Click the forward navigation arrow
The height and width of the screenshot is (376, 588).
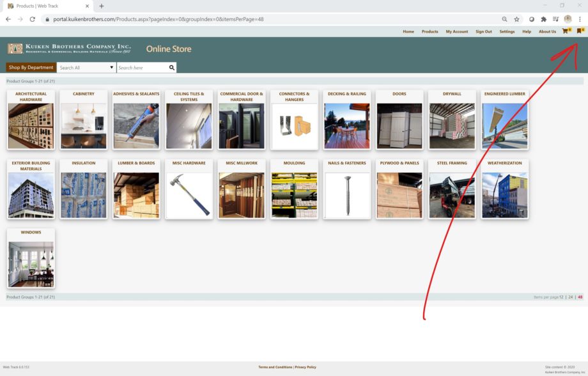click(20, 19)
